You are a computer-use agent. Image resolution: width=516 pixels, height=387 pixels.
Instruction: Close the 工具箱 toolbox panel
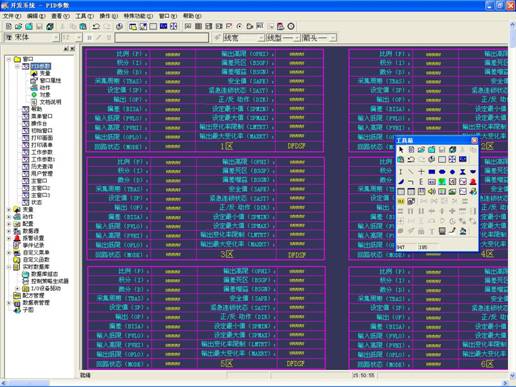pyautogui.click(x=474, y=140)
